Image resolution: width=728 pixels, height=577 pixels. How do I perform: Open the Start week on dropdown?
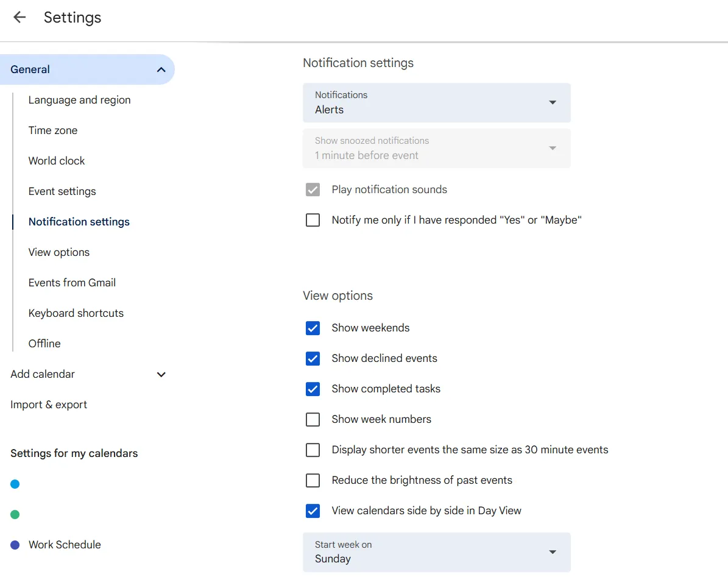436,552
